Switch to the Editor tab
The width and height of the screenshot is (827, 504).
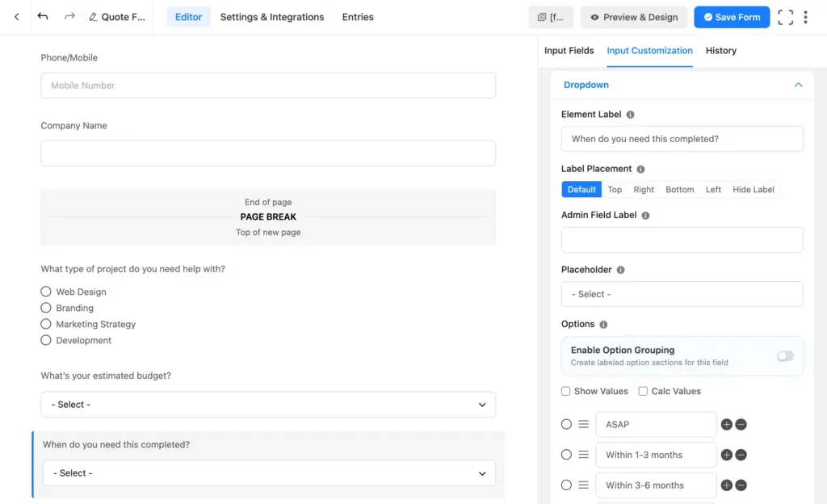pyautogui.click(x=188, y=17)
